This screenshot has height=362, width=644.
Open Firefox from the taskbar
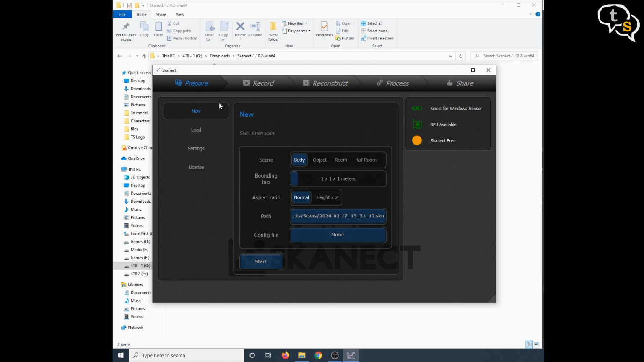click(x=285, y=355)
